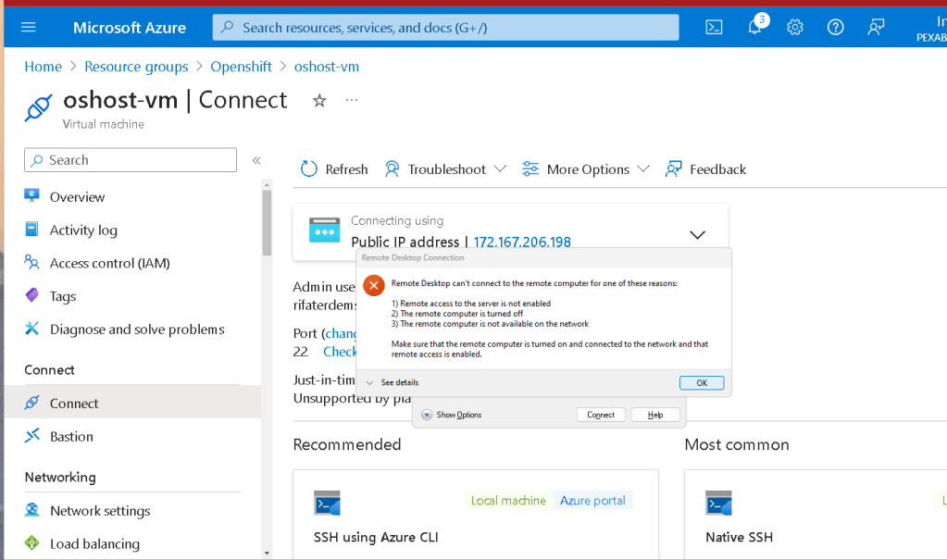Click Access control (IAM) people icon
947x560 pixels.
tap(32, 262)
